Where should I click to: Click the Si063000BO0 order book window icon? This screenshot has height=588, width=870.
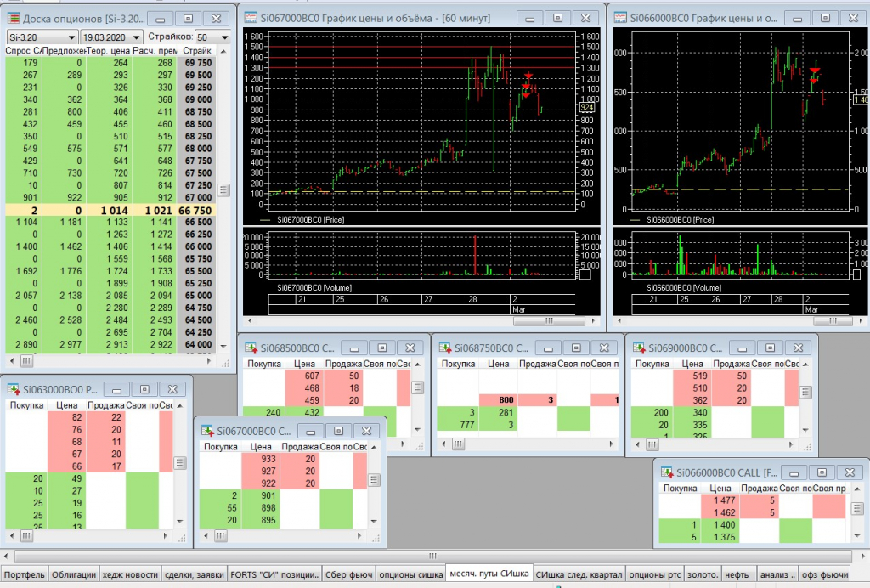(x=14, y=389)
